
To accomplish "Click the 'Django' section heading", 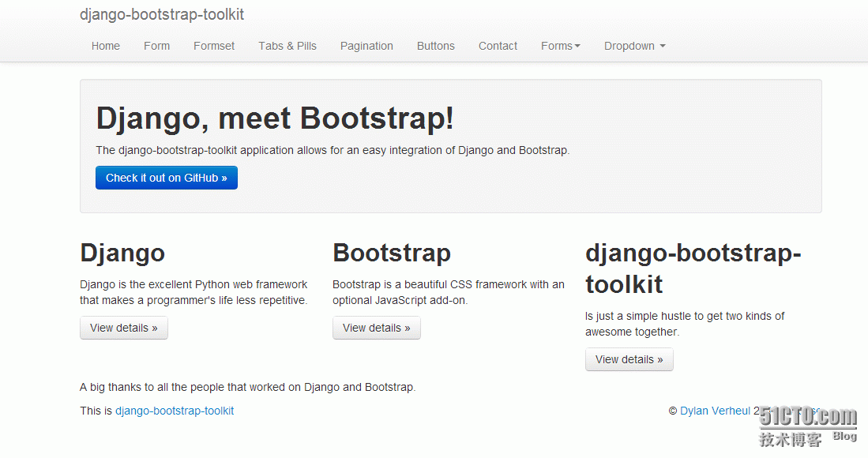I will [x=122, y=253].
